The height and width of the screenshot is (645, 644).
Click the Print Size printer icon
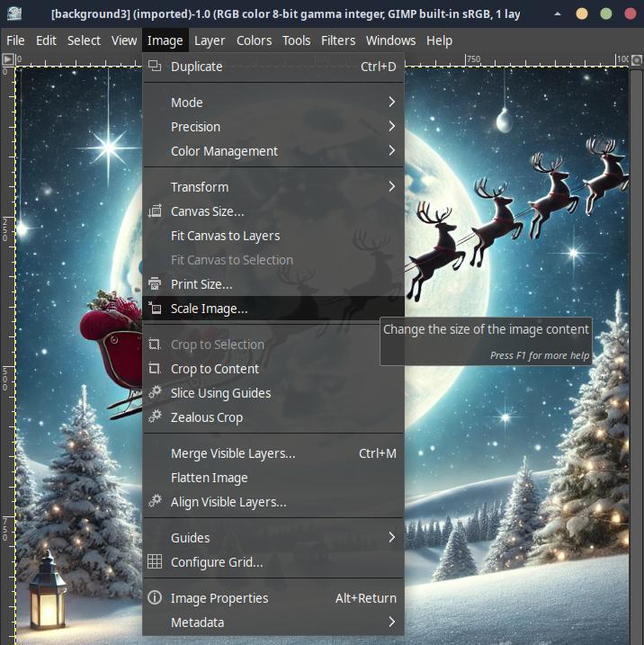(155, 284)
